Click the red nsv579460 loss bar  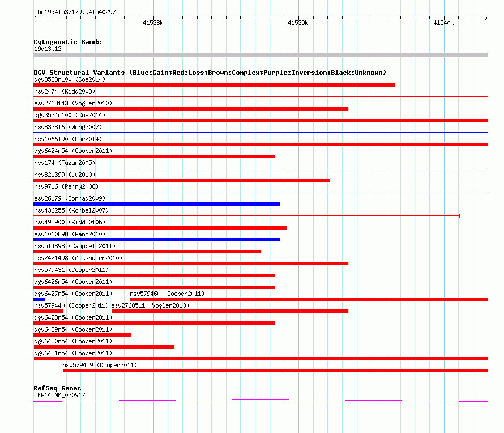tap(309, 299)
